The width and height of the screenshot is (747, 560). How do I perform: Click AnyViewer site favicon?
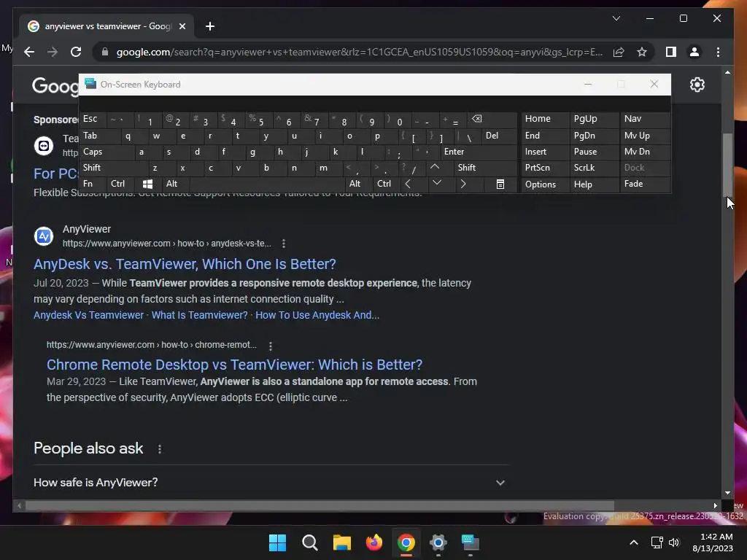pyautogui.click(x=44, y=236)
